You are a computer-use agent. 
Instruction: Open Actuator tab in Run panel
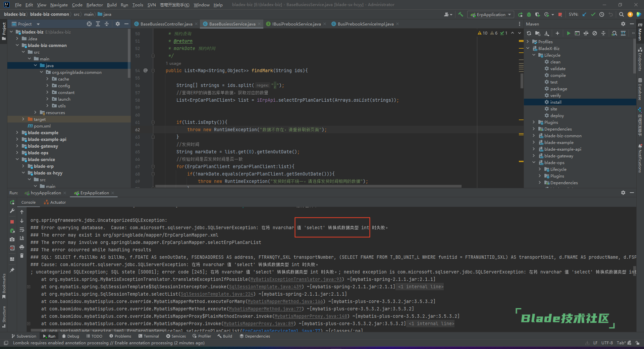click(x=55, y=202)
